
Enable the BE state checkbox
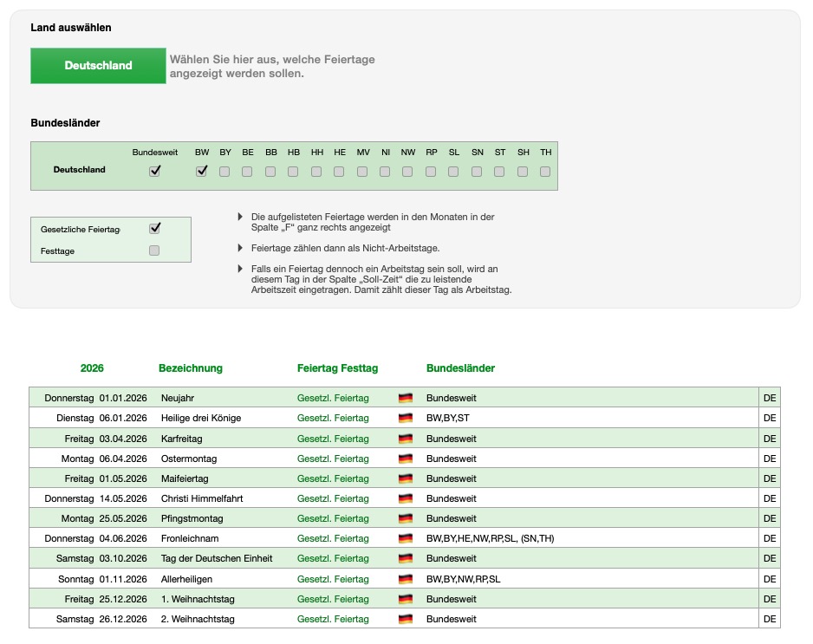(248, 172)
